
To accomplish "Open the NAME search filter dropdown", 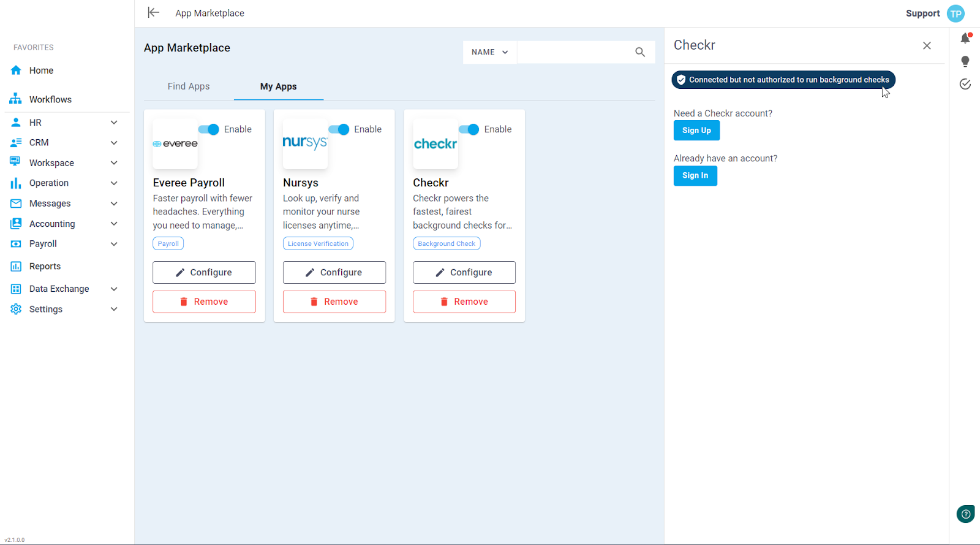I will point(490,52).
